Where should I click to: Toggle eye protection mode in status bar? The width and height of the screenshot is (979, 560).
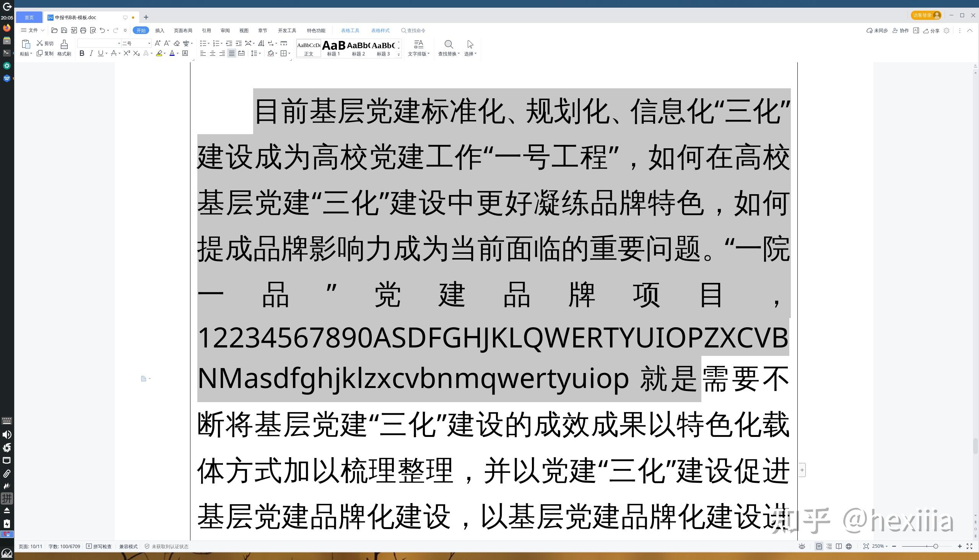click(802, 546)
